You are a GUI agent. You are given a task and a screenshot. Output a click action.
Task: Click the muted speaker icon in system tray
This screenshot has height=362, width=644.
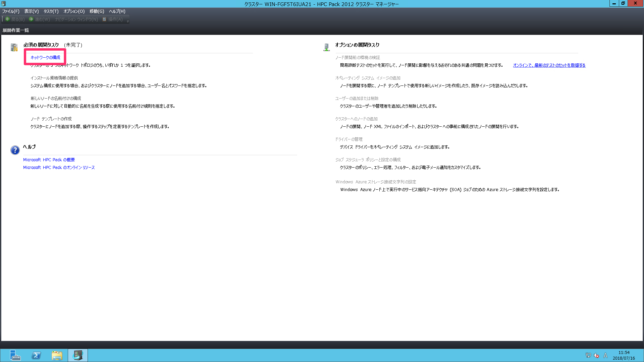[x=597, y=355]
